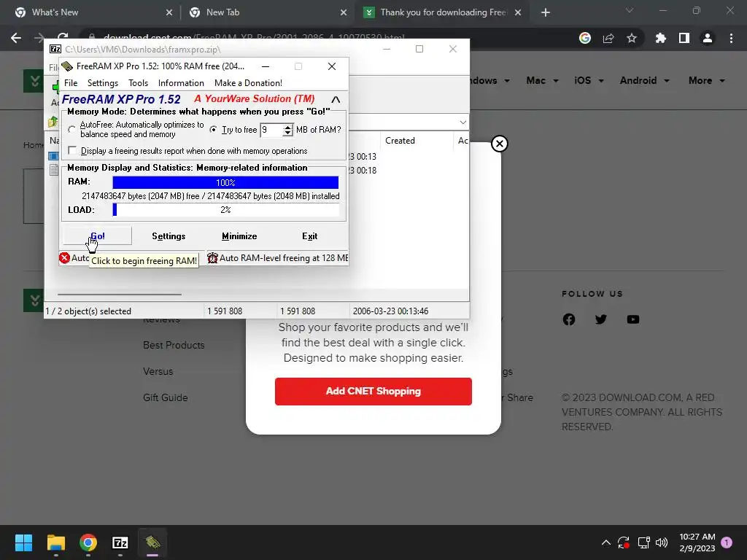Bookmark this page with star icon

(x=632, y=38)
